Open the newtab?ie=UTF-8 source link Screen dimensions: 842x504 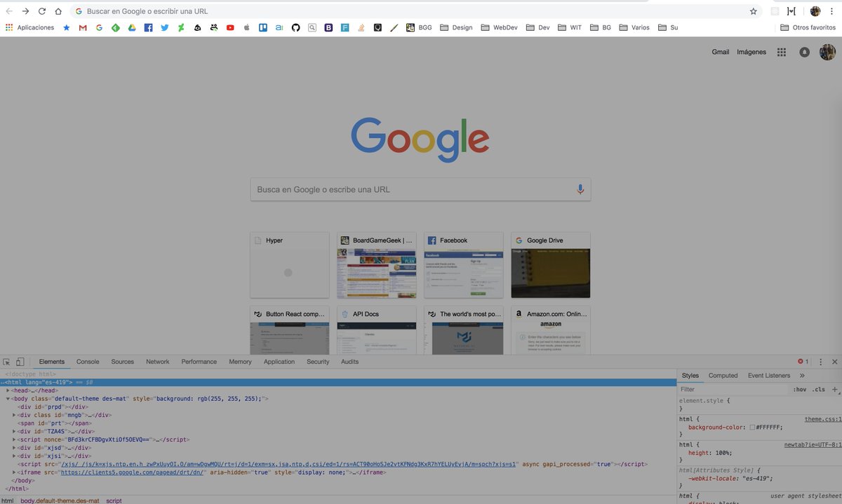point(813,444)
